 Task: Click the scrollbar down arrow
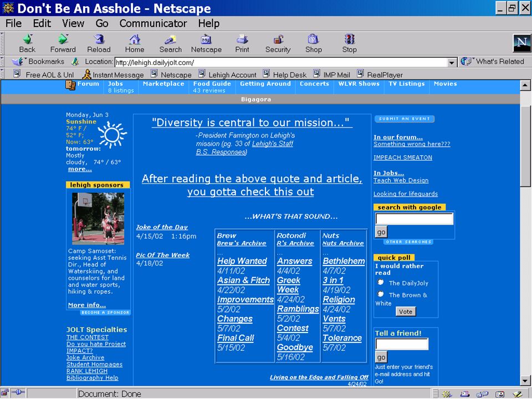(525, 380)
